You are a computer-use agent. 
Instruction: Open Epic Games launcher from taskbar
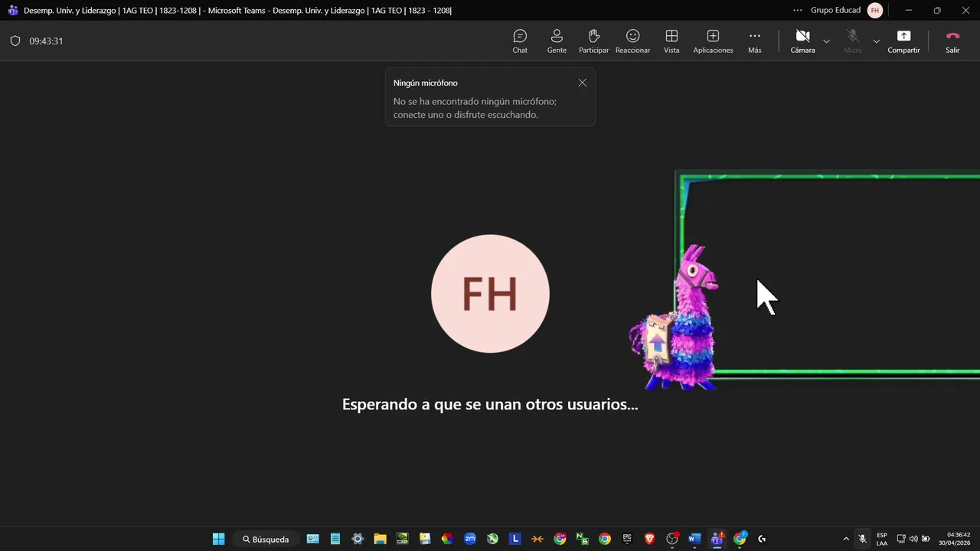click(x=627, y=539)
